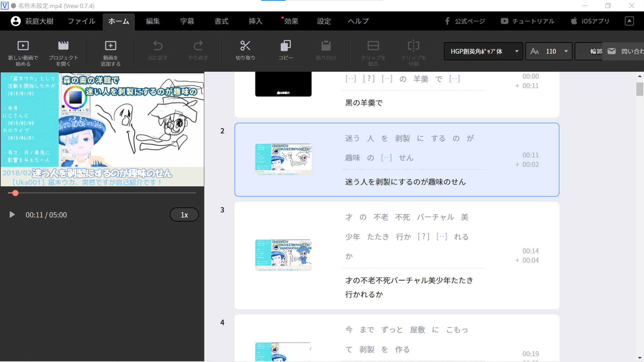Open the Facebook 公式ページ link
The width and height of the screenshot is (644, 362).
click(465, 21)
